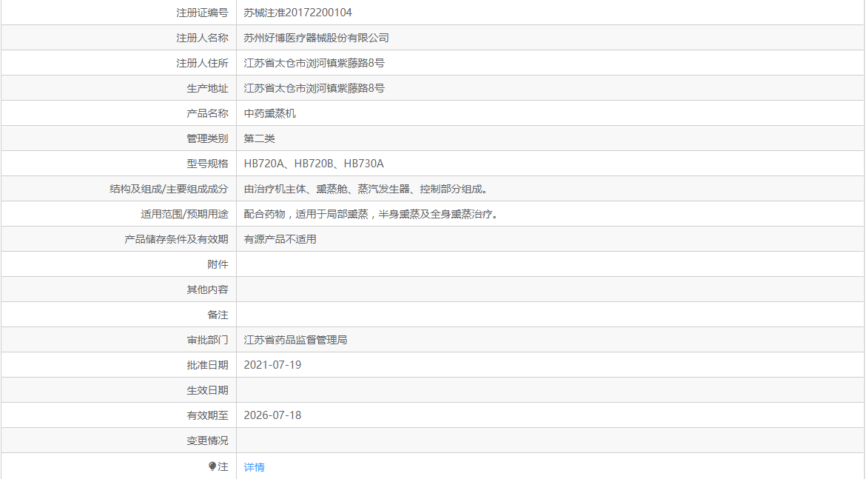This screenshot has width=868, height=479.
Task: Select the product name 中药熏蒸机
Action: (x=269, y=113)
